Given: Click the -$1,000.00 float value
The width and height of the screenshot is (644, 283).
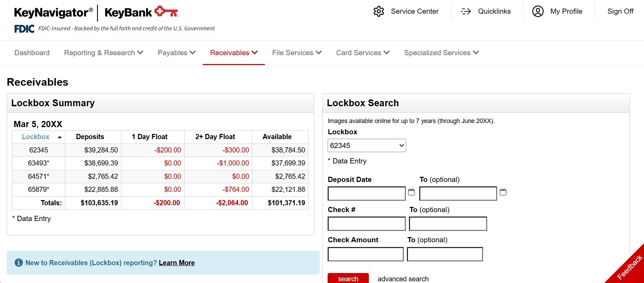Looking at the screenshot, I should pyautogui.click(x=233, y=163).
